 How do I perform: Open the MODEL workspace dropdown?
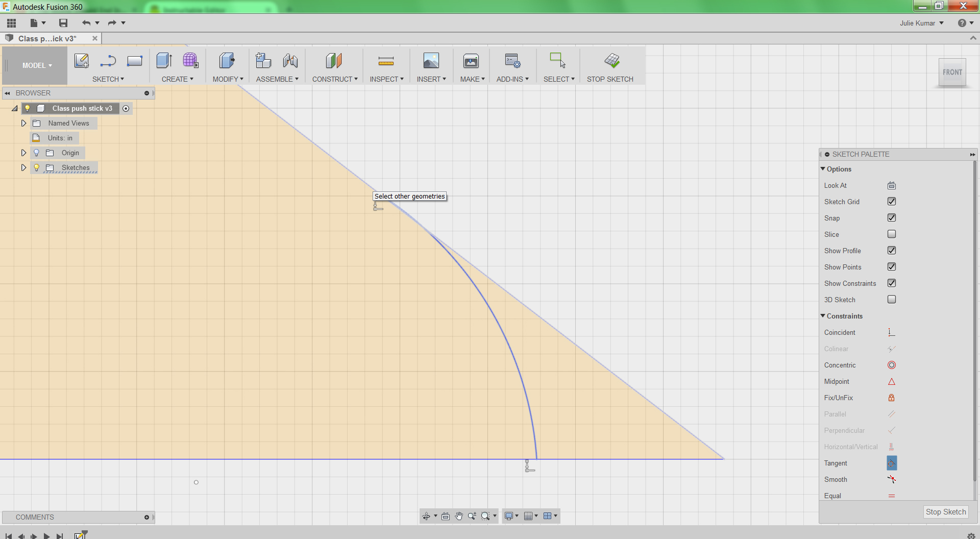37,65
